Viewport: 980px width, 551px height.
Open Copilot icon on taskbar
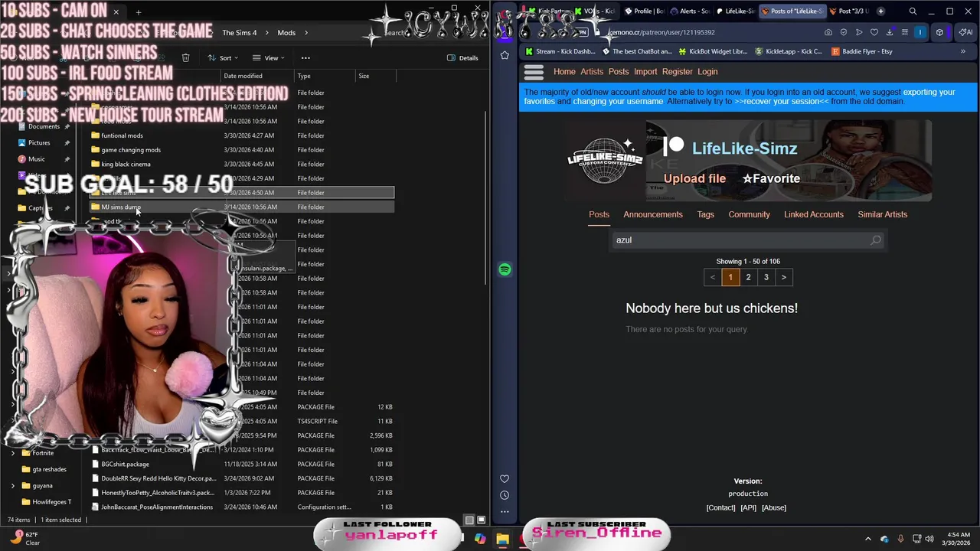pyautogui.click(x=480, y=539)
